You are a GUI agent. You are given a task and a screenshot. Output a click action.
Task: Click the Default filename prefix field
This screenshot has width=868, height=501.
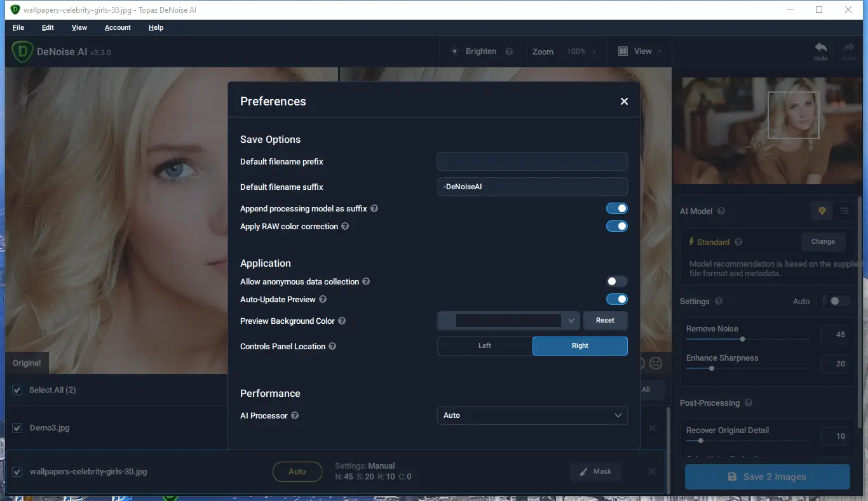[532, 162]
